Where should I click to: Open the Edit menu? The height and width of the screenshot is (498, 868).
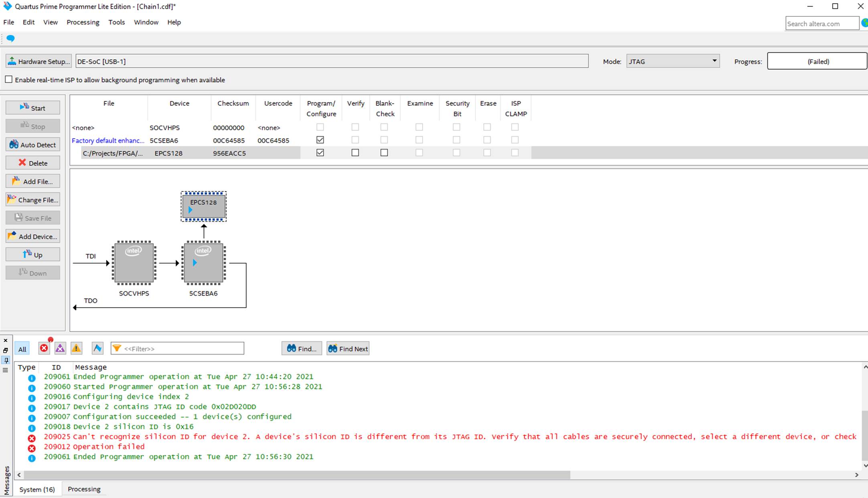click(x=28, y=22)
